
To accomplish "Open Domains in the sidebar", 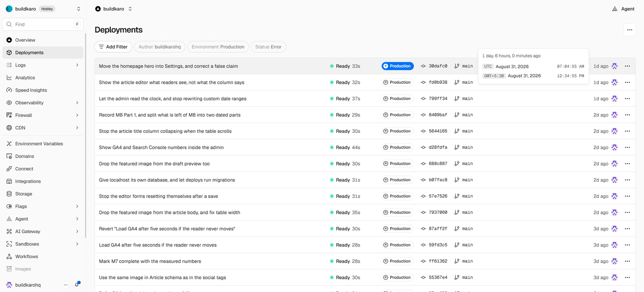I will pyautogui.click(x=43, y=156).
